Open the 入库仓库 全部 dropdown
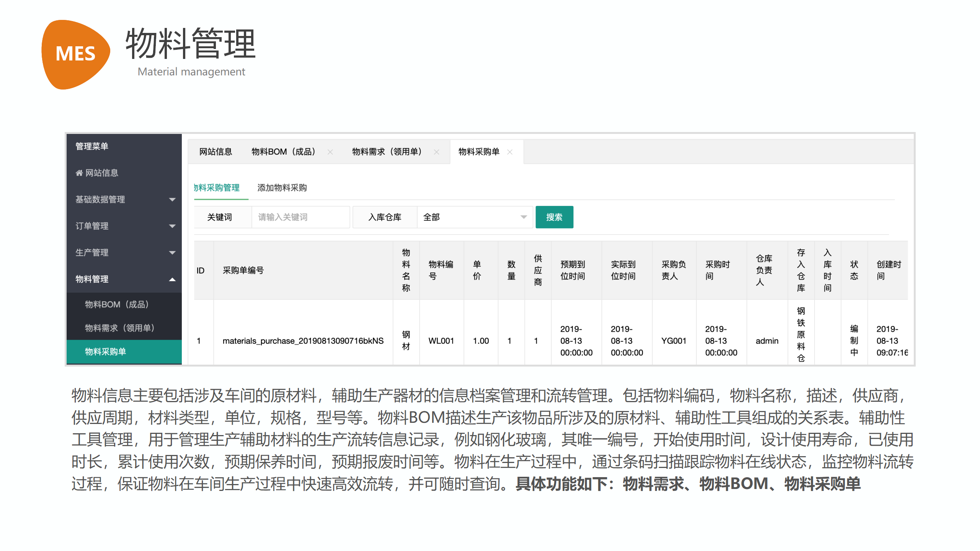 click(475, 217)
